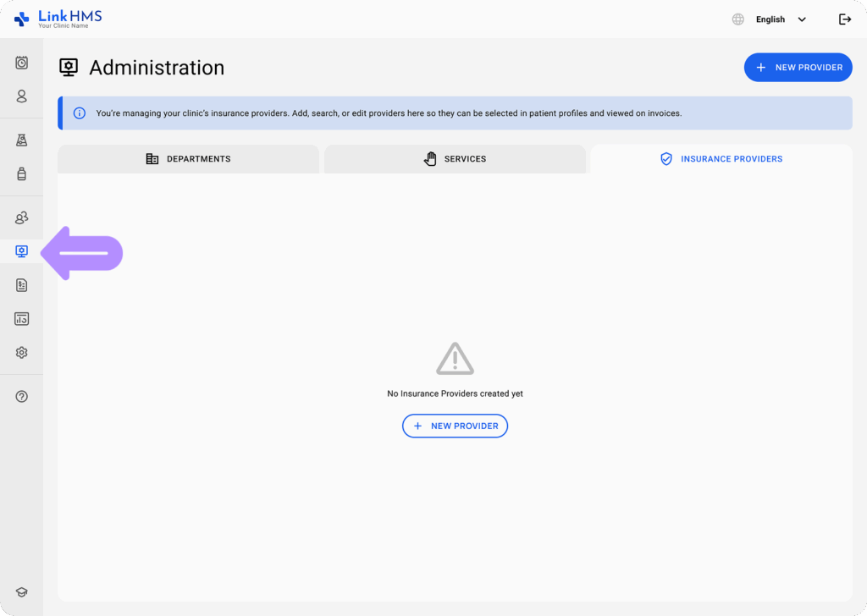Open the laboratory flask icon in sidebar
The width and height of the screenshot is (867, 616).
tap(22, 140)
